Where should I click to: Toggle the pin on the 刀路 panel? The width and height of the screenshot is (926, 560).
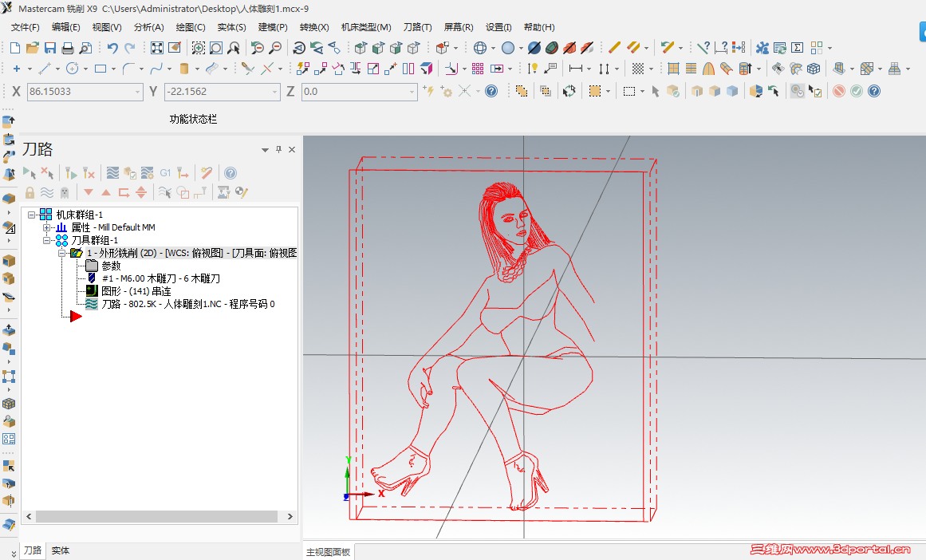click(x=278, y=149)
